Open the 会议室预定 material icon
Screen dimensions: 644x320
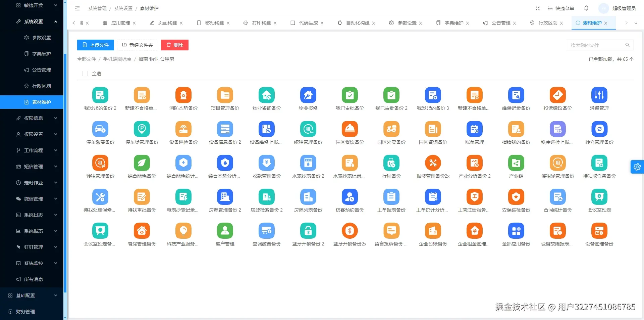tap(599, 196)
